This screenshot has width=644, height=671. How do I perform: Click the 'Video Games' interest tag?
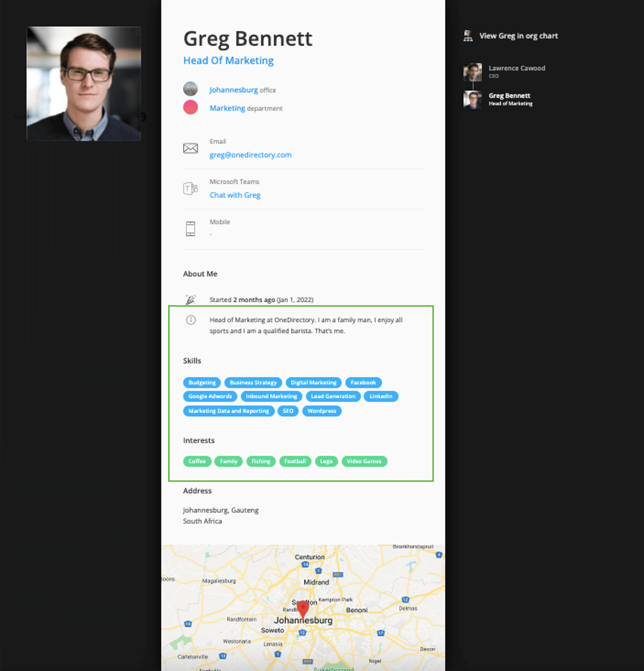(364, 461)
